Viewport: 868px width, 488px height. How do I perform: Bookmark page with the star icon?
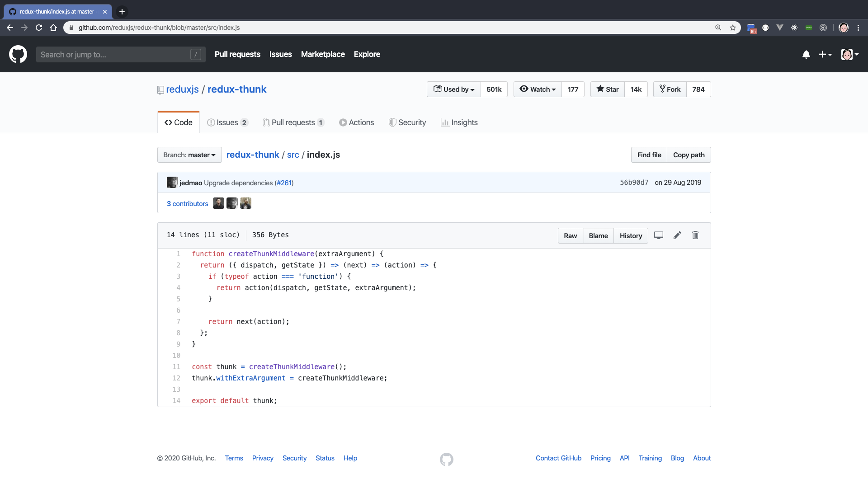733,28
